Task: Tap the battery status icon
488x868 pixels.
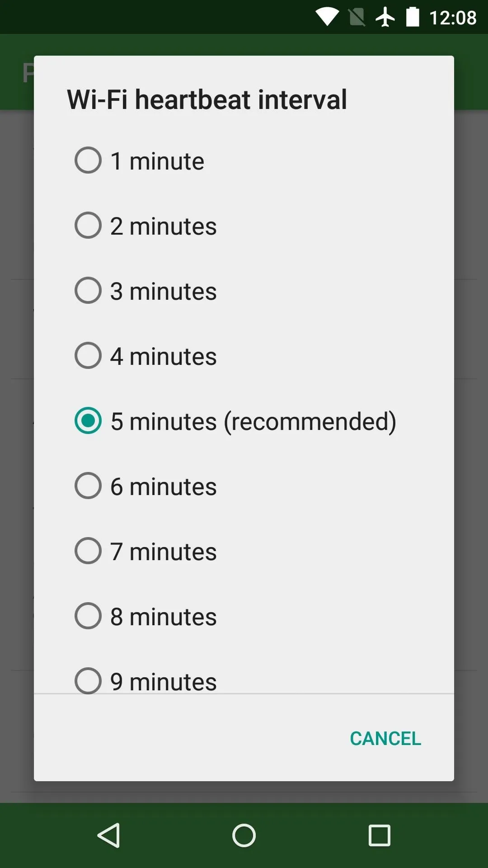Action: pyautogui.click(x=413, y=17)
